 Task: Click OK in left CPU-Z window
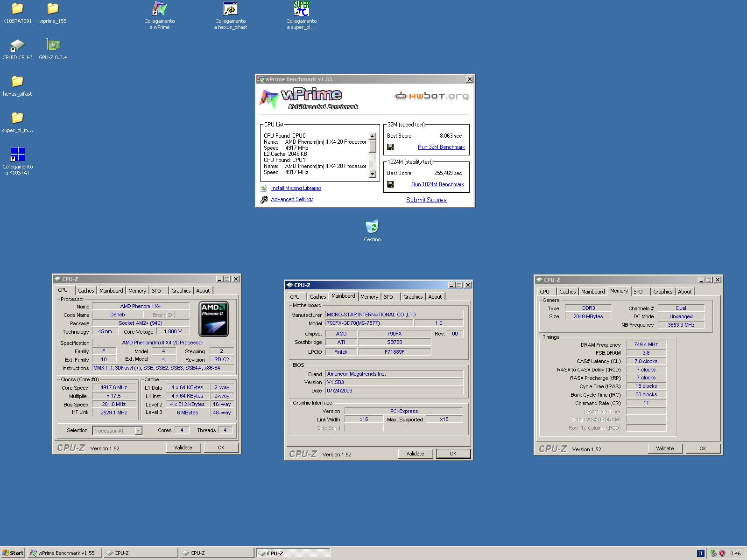point(221,448)
